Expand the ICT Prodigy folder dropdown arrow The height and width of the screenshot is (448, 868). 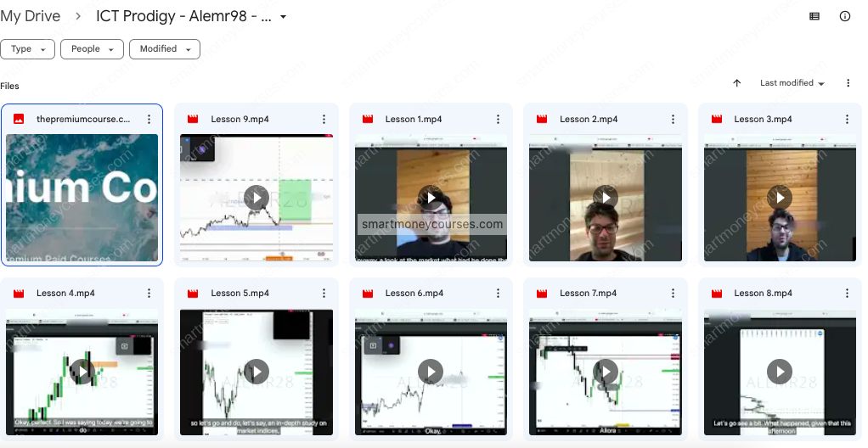point(283,17)
